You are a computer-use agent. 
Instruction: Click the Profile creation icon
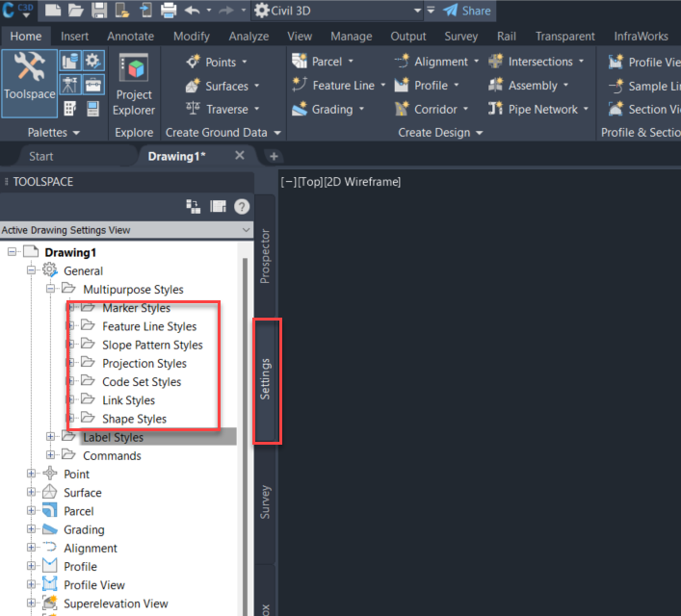coord(402,85)
